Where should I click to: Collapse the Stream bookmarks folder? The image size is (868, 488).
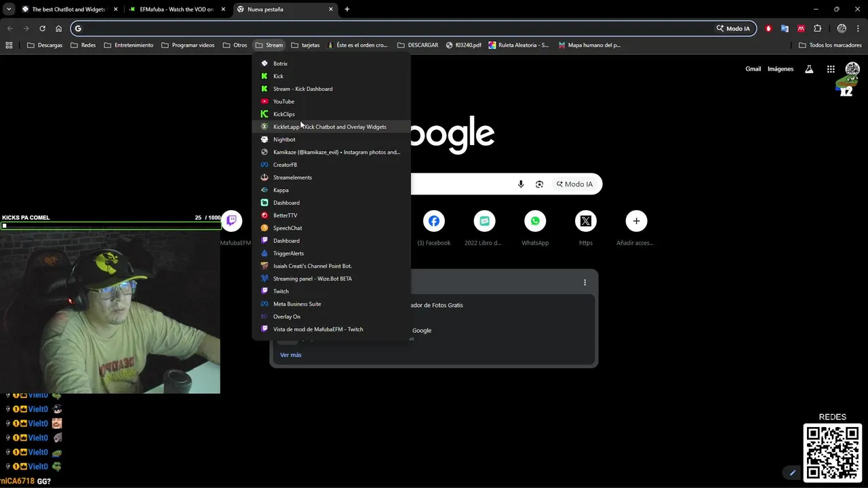tap(269, 45)
